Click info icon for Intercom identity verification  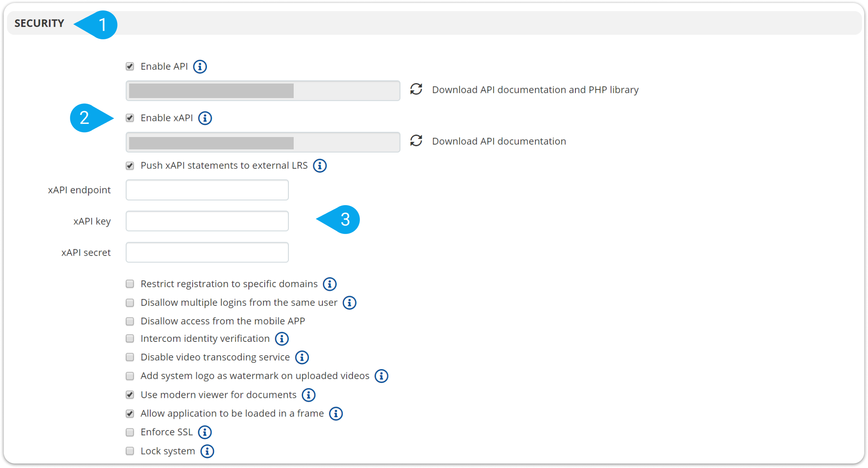[x=282, y=338]
